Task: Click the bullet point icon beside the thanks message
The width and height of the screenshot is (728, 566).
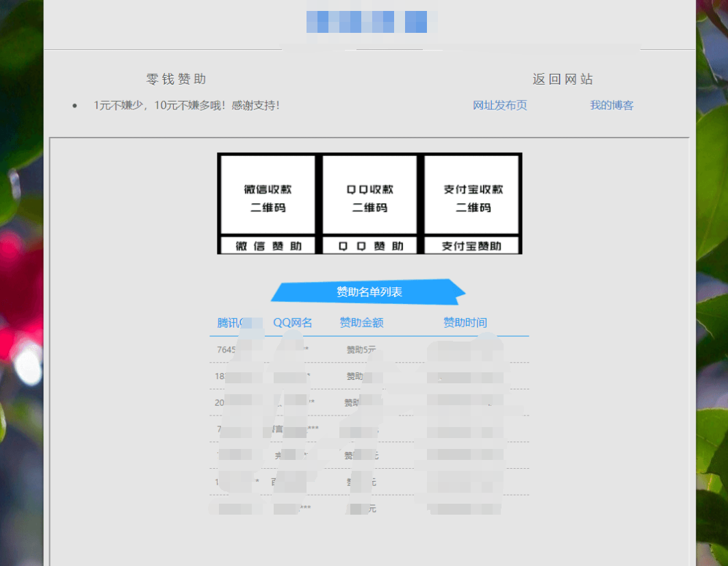Action: click(74, 105)
